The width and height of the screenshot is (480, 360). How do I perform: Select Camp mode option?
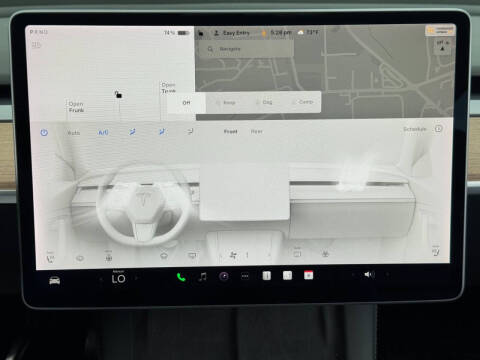pyautogui.click(x=302, y=102)
